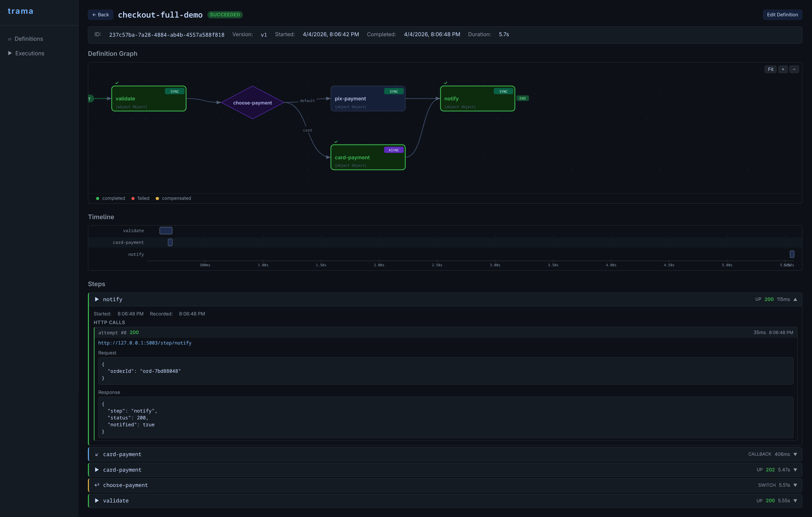The height and width of the screenshot is (517, 812).
Task: Click the checkmark above card-payment node
Action: [336, 142]
